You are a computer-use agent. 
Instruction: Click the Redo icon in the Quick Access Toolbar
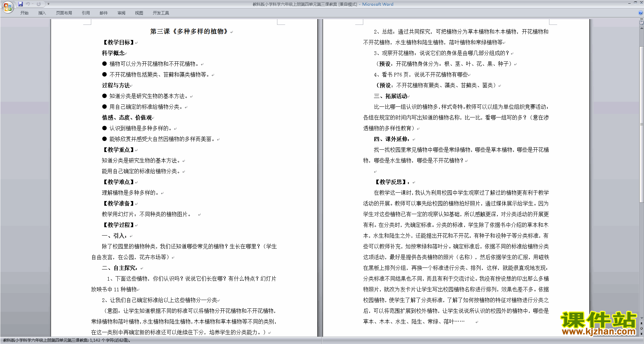[39, 4]
